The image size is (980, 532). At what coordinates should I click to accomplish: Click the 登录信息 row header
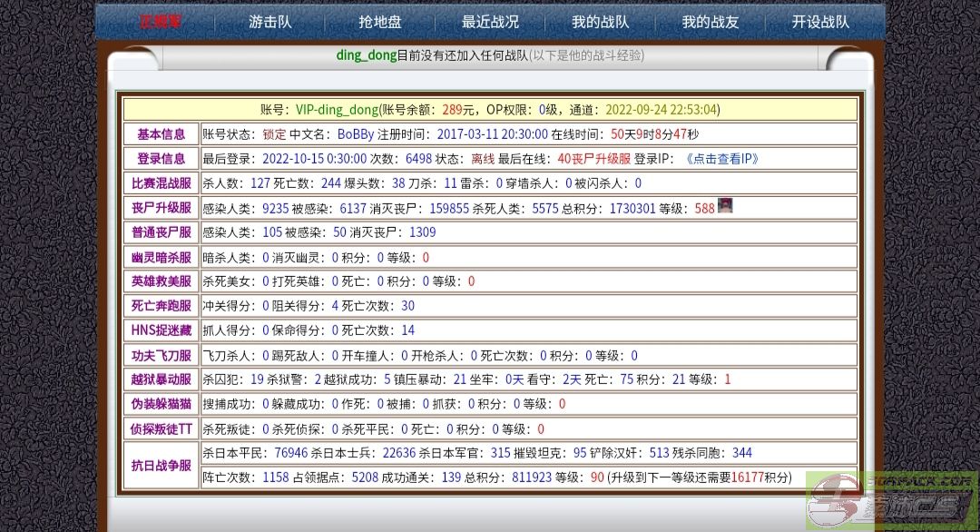[162, 159]
